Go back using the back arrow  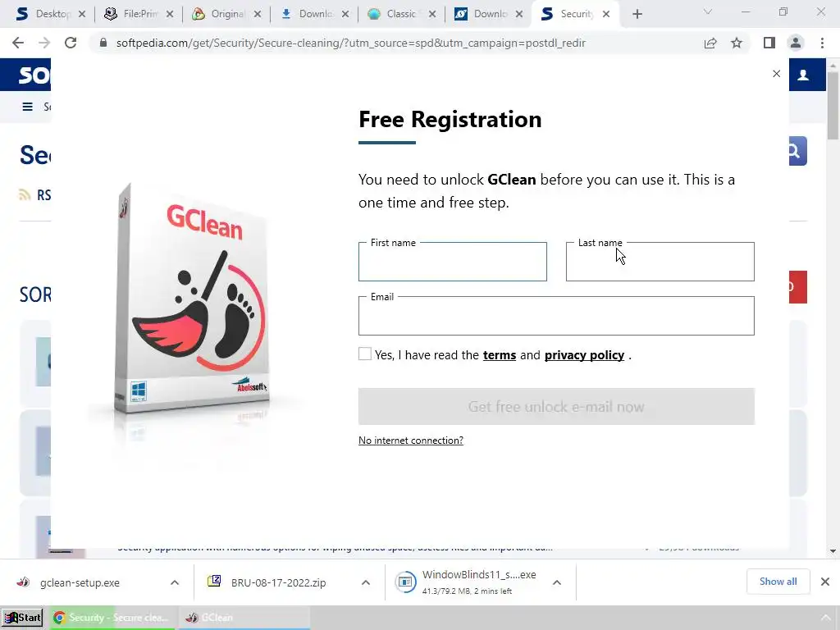pyautogui.click(x=18, y=43)
